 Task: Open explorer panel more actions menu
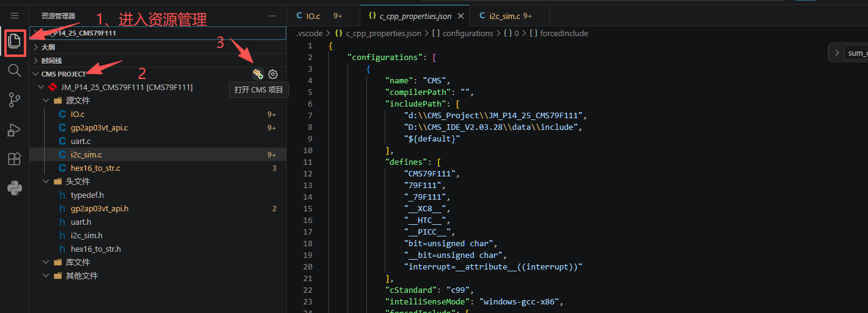click(x=272, y=16)
